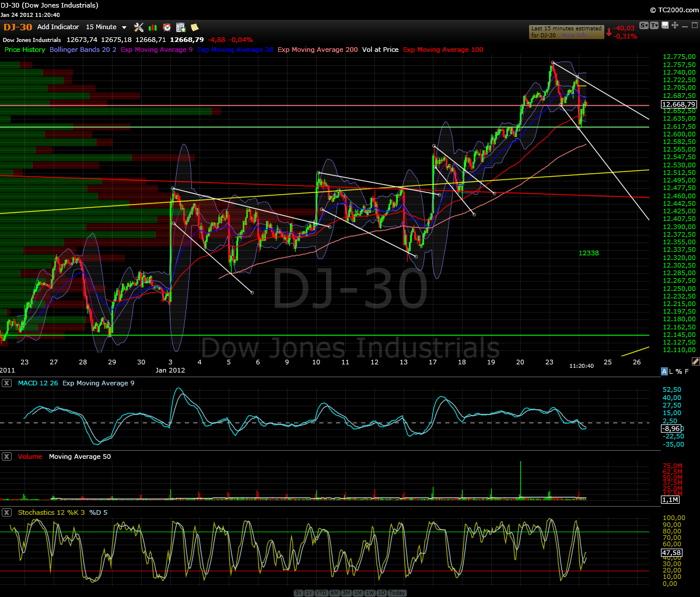Open the 15 Minute timeframe dropdown

pos(106,27)
